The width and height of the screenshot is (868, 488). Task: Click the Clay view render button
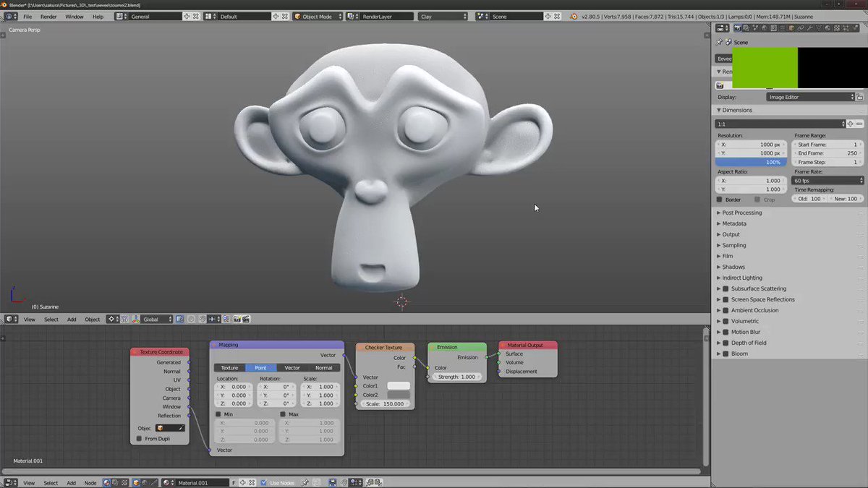pos(443,16)
